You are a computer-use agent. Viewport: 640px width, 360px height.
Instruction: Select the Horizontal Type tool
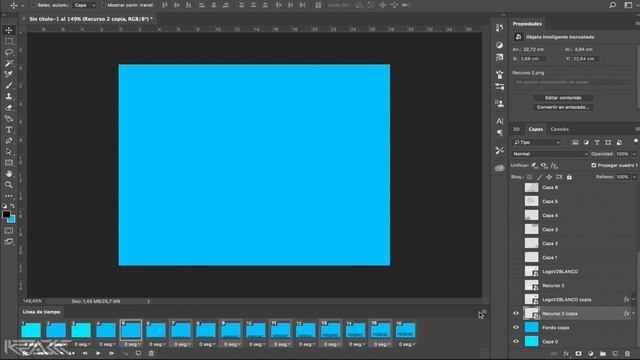point(9,130)
